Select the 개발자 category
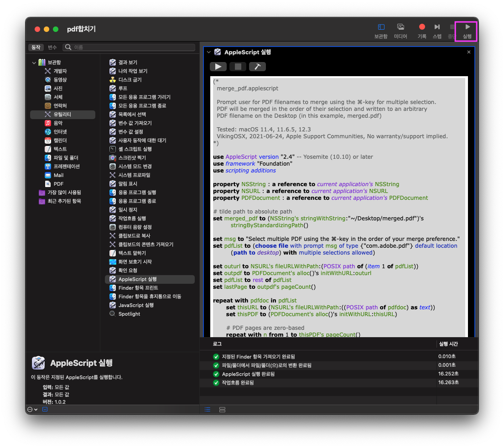The image size is (504, 448). tap(60, 71)
